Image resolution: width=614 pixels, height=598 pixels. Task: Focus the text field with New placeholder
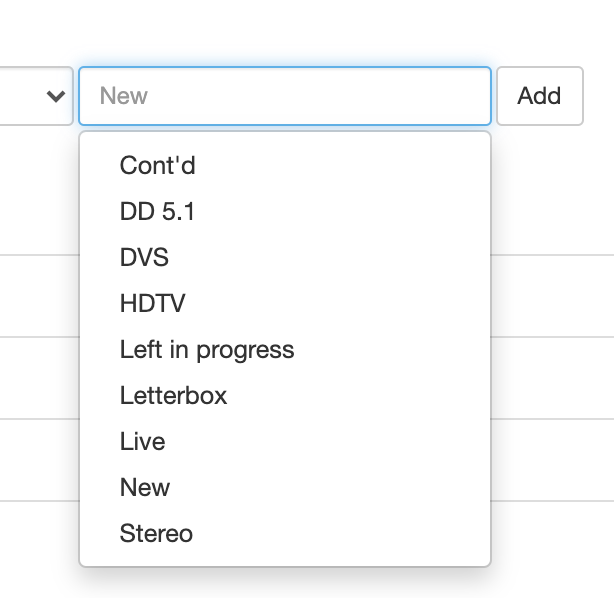(x=285, y=96)
